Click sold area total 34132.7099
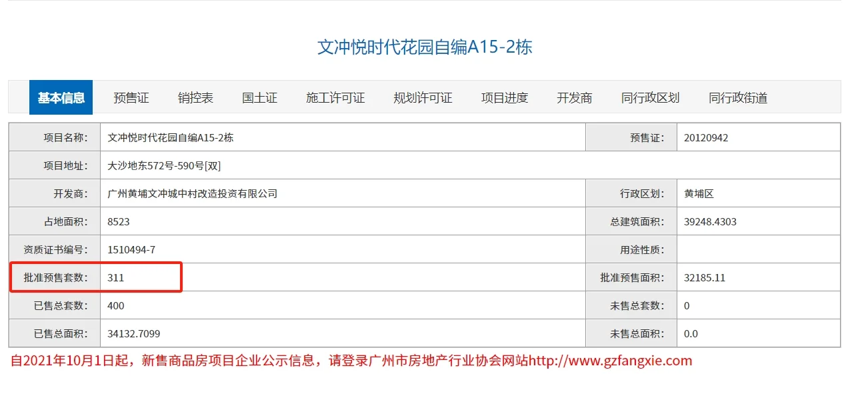Screen dimensions: 868x396 pos(133,333)
